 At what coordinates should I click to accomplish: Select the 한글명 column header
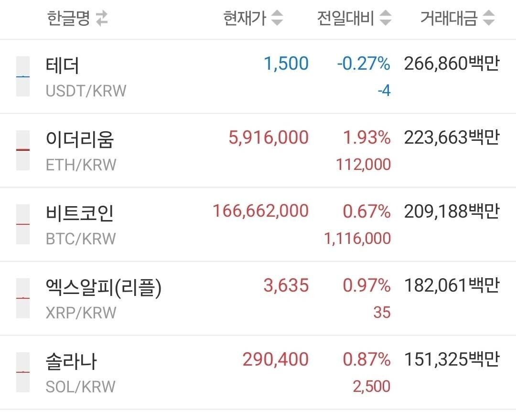pyautogui.click(x=68, y=18)
